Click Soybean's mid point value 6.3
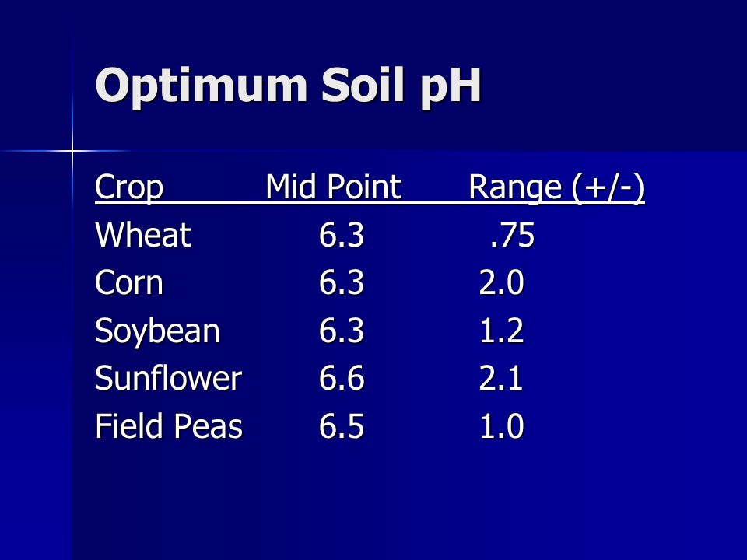Image resolution: width=747 pixels, height=560 pixels. click(342, 331)
